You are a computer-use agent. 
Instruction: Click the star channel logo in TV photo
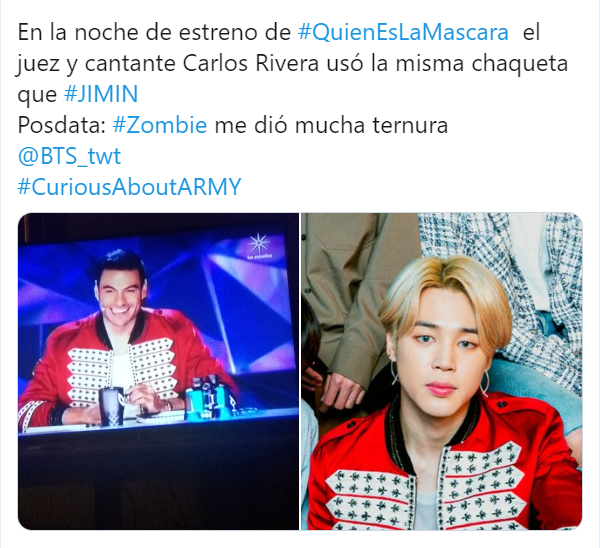[x=259, y=245]
